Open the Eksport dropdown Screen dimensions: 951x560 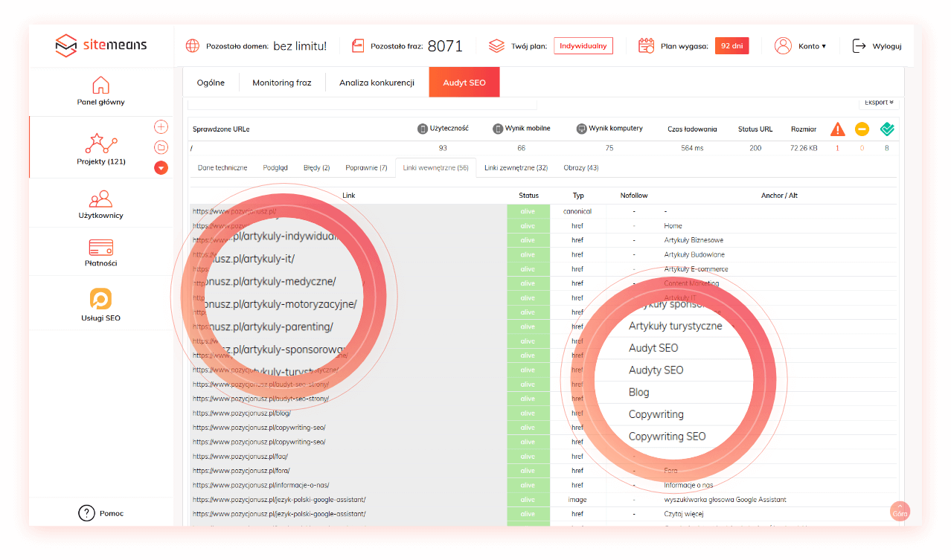pyautogui.click(x=879, y=103)
